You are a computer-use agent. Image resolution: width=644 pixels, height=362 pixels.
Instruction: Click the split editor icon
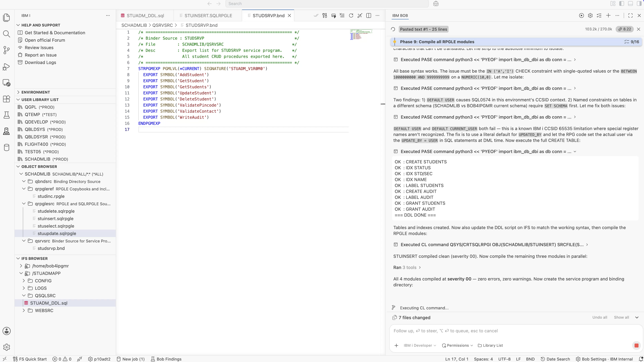(369, 16)
